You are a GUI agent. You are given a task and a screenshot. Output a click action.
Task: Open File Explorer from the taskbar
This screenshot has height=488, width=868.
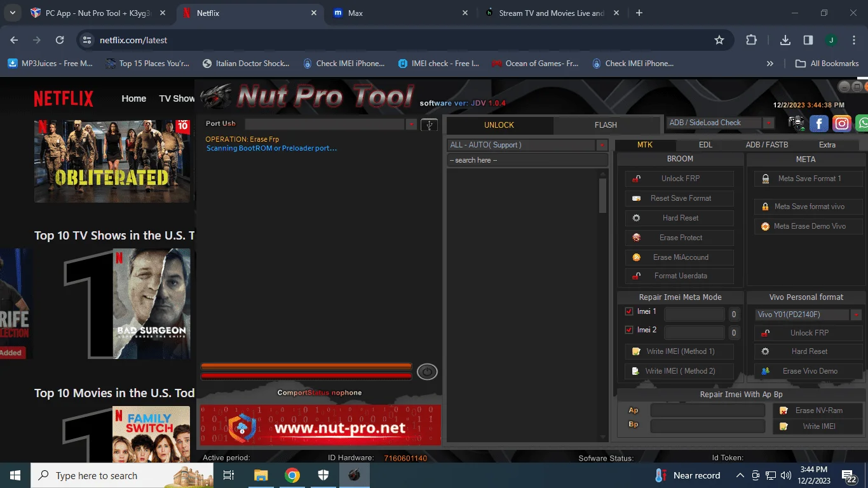pyautogui.click(x=261, y=475)
